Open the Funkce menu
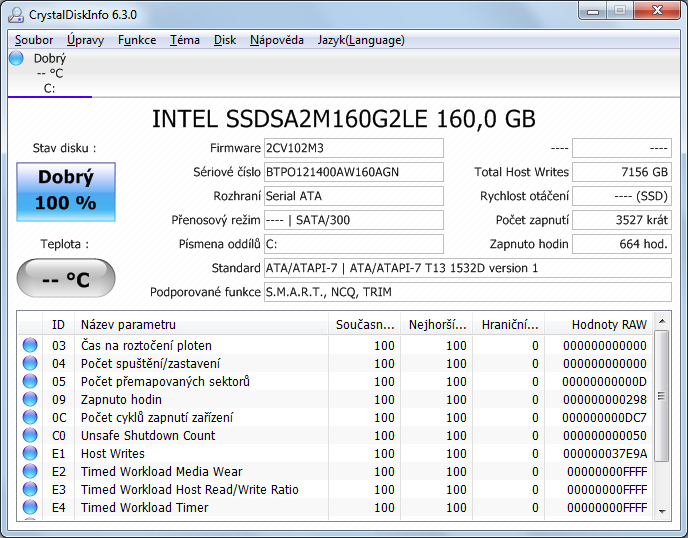Image resolution: width=688 pixels, height=538 pixels. click(x=136, y=40)
